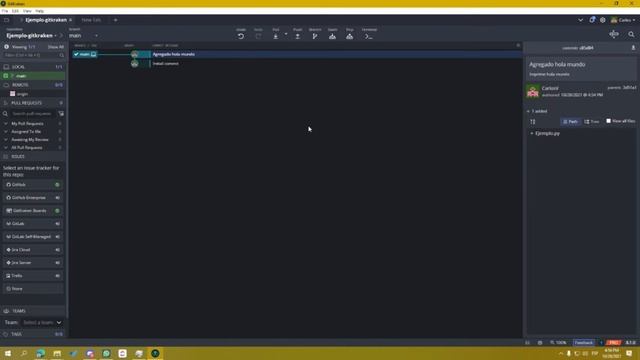Switch to the Ejemplo-gitkraken tab
The width and height of the screenshot is (640, 360).
click(46, 20)
